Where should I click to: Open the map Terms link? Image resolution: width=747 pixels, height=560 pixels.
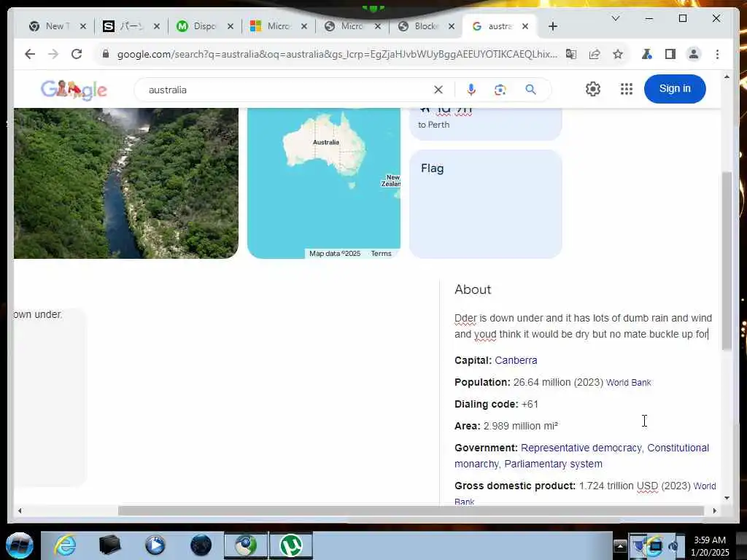coord(381,254)
